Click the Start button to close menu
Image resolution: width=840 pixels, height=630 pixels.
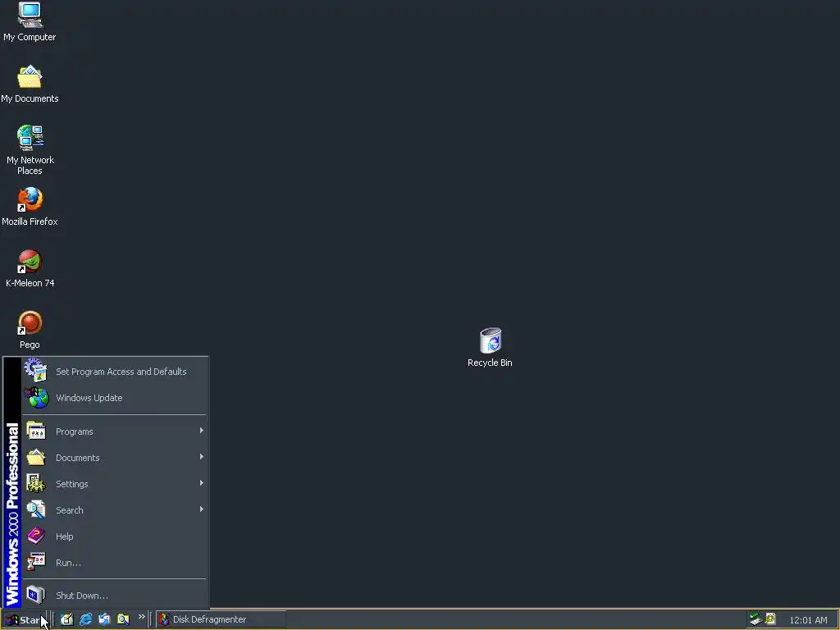click(x=24, y=620)
